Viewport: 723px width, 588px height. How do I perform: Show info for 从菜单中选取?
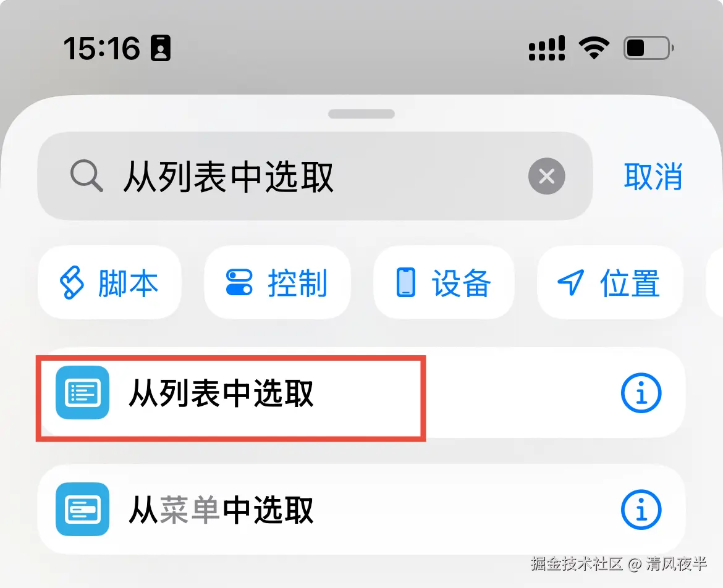(641, 509)
